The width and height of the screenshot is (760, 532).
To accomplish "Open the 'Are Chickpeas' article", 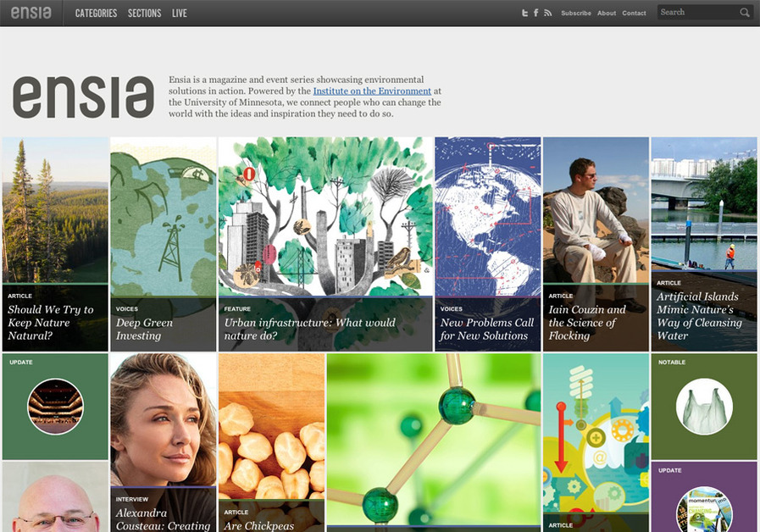I will (x=258, y=526).
